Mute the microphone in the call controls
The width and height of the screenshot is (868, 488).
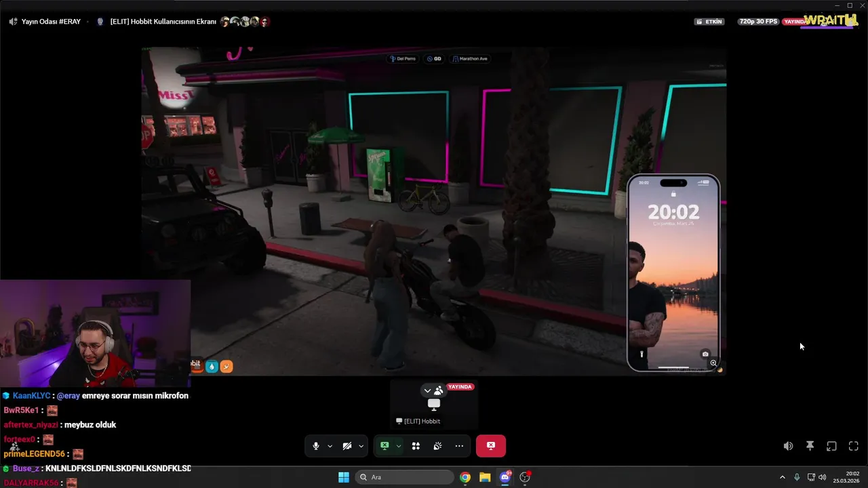coord(315,446)
